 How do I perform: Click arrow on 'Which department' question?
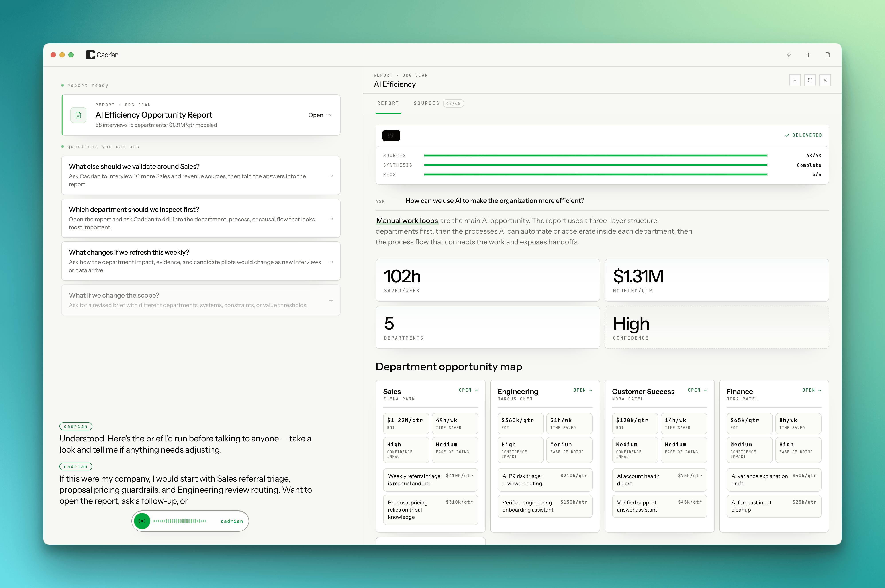(331, 219)
